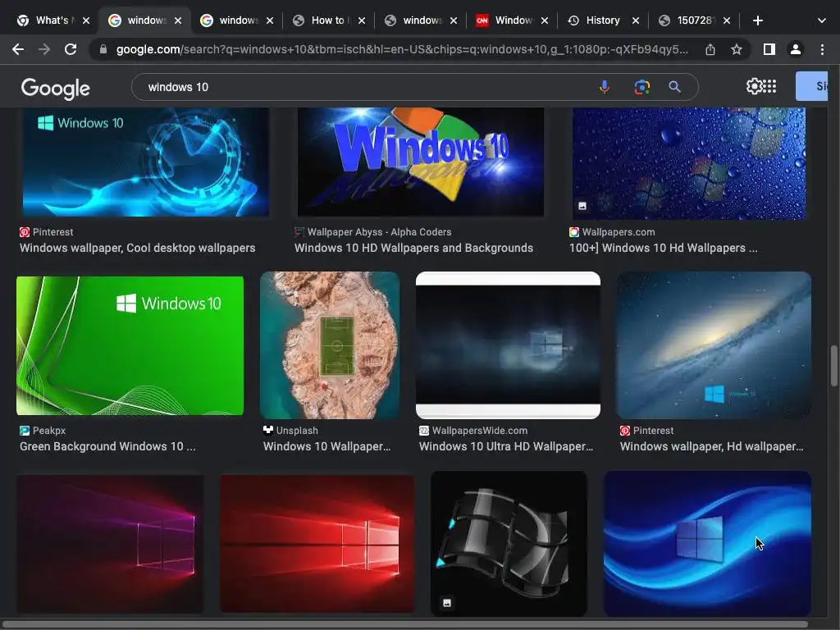The width and height of the screenshot is (840, 630).
Task: Bookmark this page with the star icon
Action: (737, 49)
